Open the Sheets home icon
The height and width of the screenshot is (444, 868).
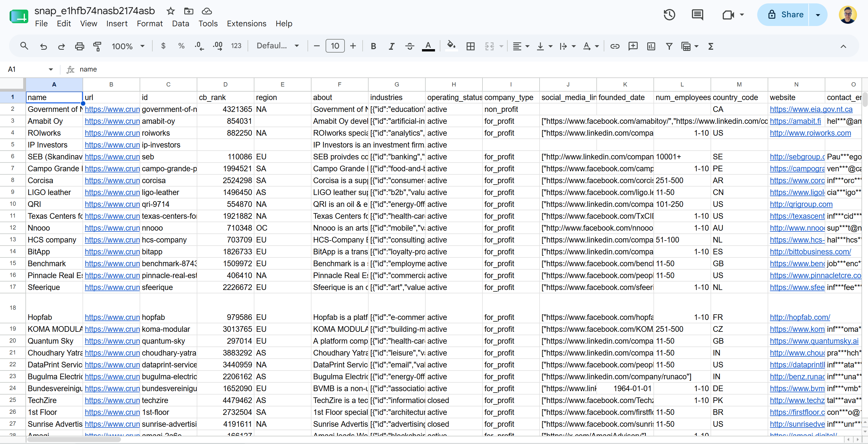[x=19, y=16]
